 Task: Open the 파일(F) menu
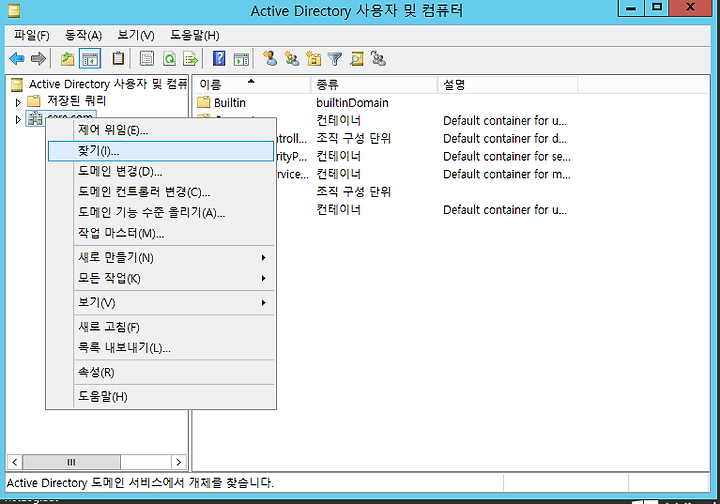click(x=32, y=35)
